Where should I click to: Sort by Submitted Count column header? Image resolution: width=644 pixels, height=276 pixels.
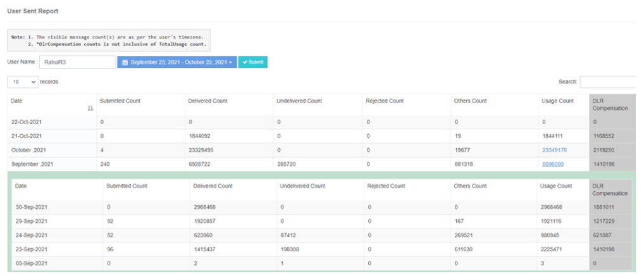120,101
